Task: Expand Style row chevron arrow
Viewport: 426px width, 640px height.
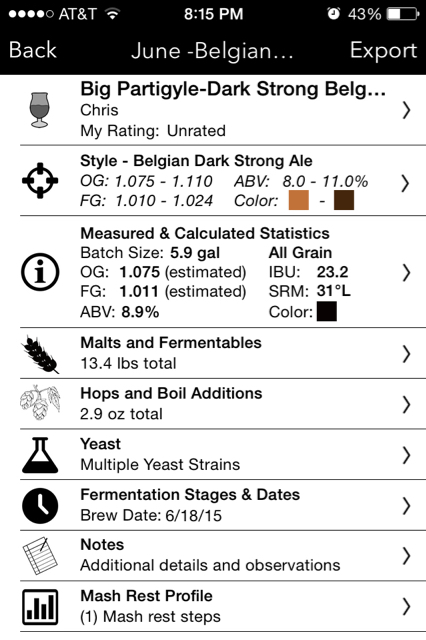Action: point(405,183)
